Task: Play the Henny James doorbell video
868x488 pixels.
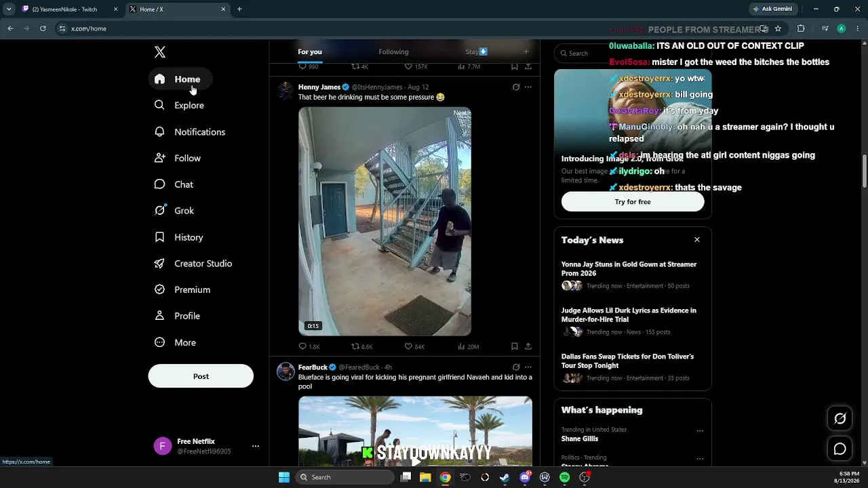Action: coord(384,222)
